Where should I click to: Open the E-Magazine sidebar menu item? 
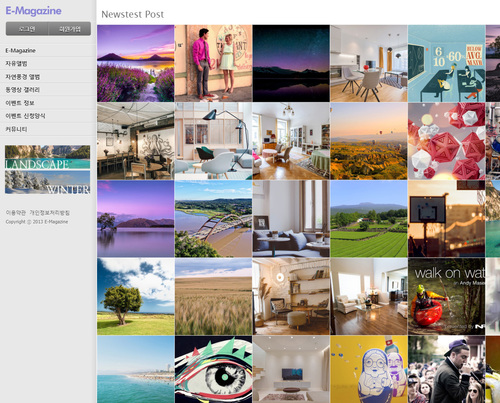point(20,51)
